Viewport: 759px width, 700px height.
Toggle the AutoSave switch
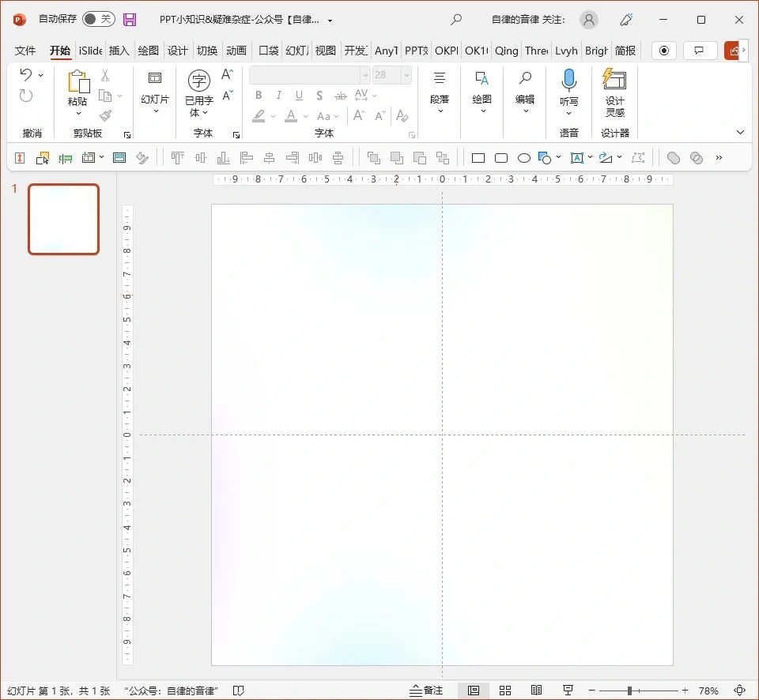(x=98, y=19)
